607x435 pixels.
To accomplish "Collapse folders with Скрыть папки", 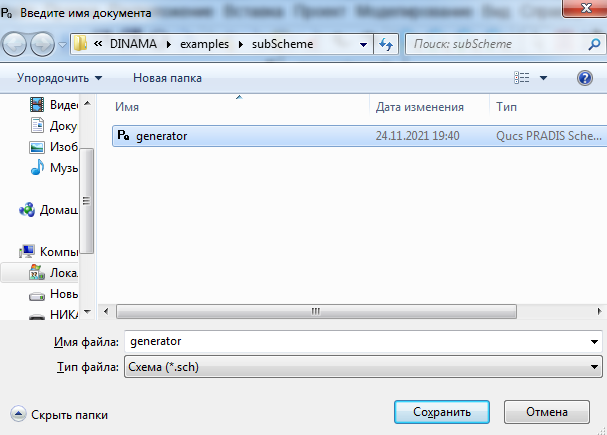I will [x=59, y=414].
